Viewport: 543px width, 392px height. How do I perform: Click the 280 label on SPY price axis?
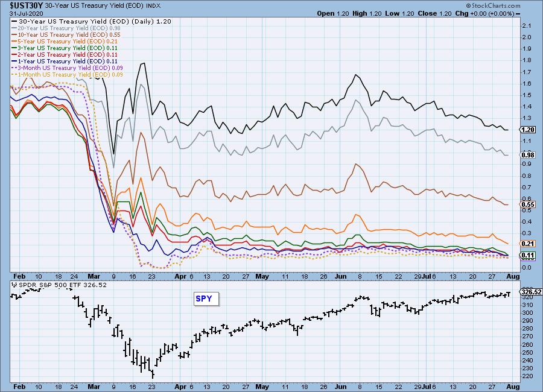coord(527,329)
